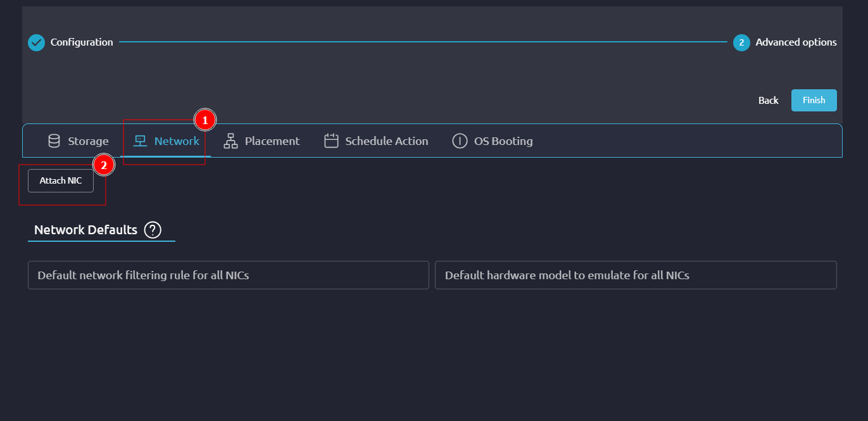Click the Placement hierarchy icon

tap(230, 141)
